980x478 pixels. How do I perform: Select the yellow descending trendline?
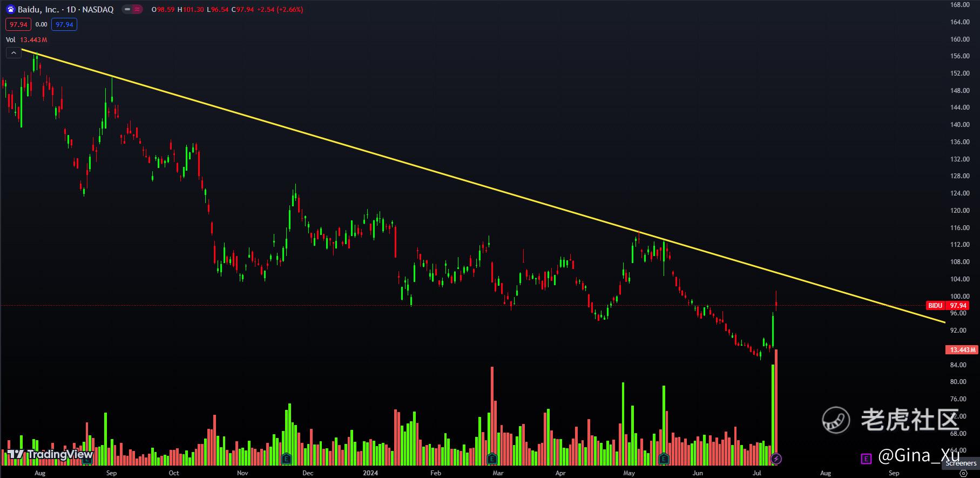click(x=483, y=186)
